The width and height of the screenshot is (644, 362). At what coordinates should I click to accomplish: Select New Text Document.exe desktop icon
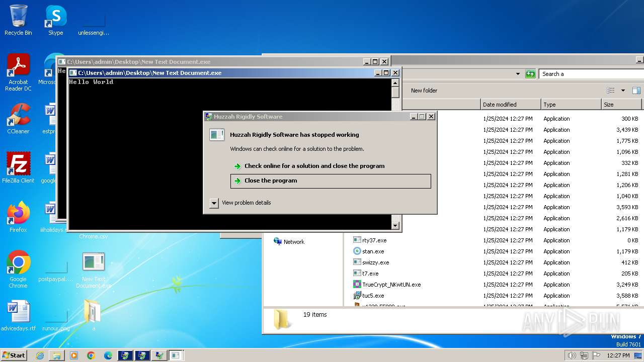(94, 269)
